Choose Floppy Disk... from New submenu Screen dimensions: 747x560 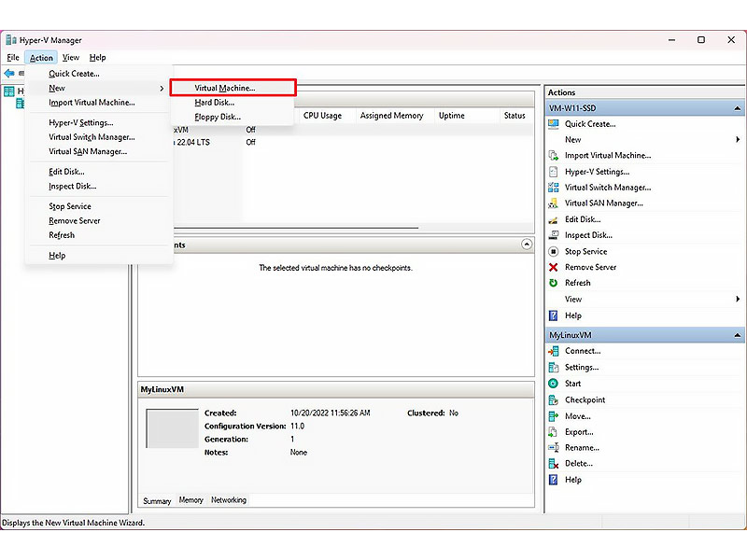point(233,117)
